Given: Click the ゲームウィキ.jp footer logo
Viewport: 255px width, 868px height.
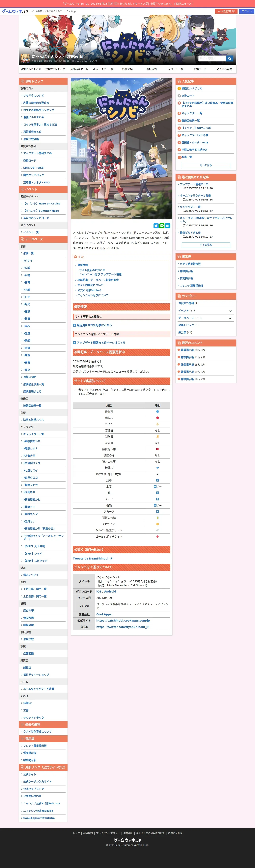Looking at the screenshot, I should click(x=127, y=840).
